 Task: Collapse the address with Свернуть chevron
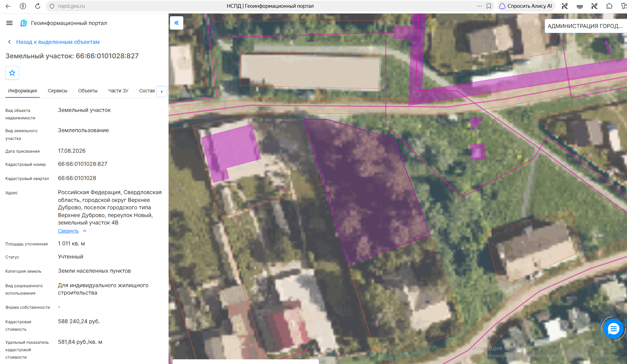point(85,231)
